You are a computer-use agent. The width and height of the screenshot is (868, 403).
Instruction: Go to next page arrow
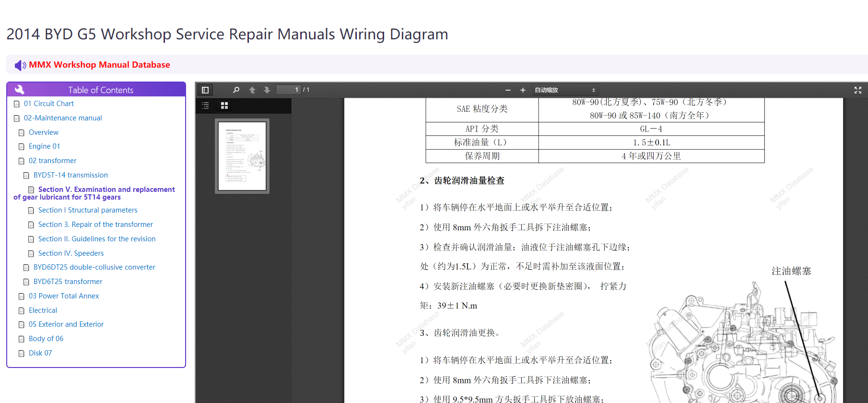point(267,90)
